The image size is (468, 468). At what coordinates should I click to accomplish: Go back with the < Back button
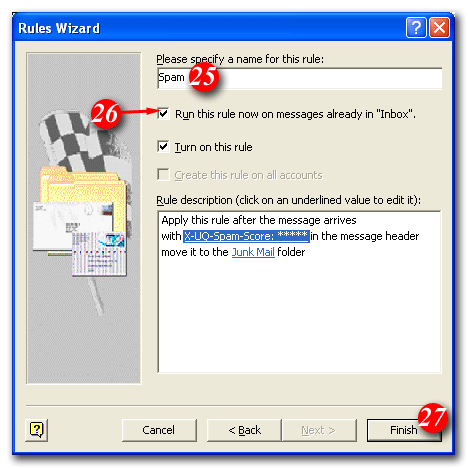click(x=244, y=430)
